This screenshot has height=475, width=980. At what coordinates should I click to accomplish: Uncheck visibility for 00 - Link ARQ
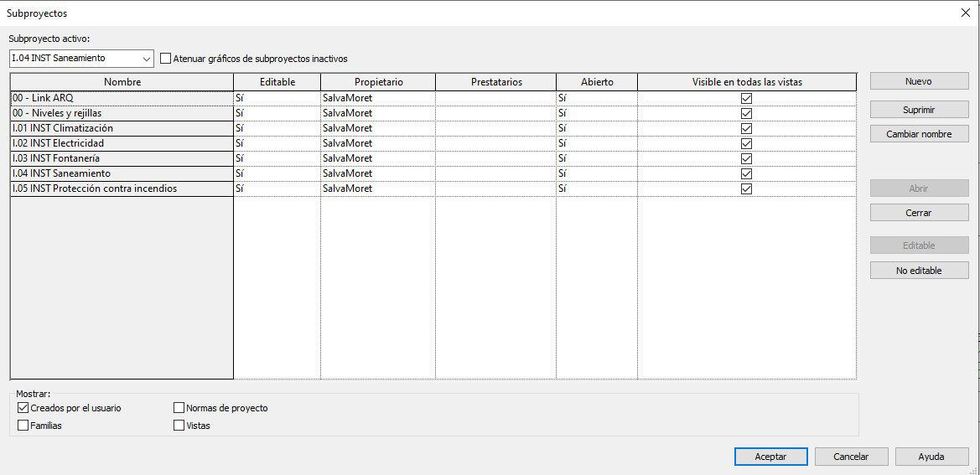pos(746,98)
